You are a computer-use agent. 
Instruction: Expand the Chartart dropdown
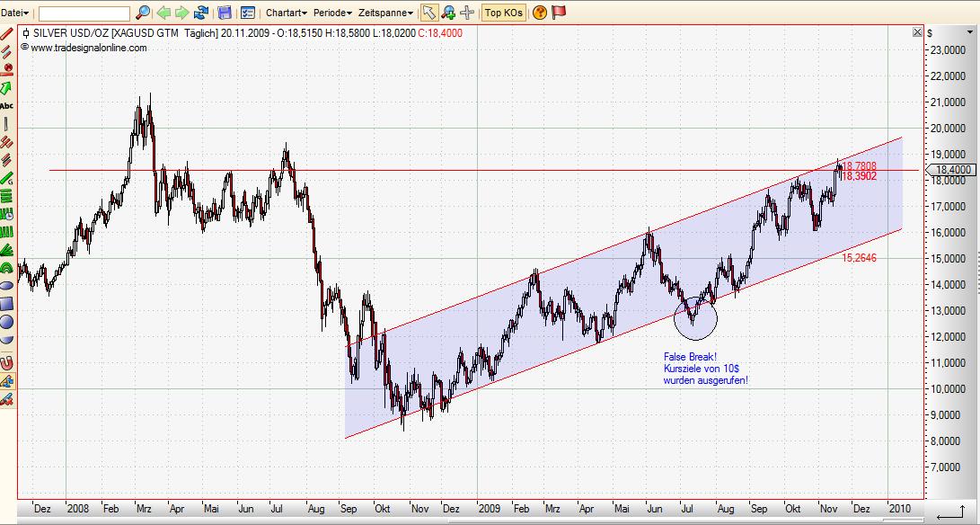(287, 13)
